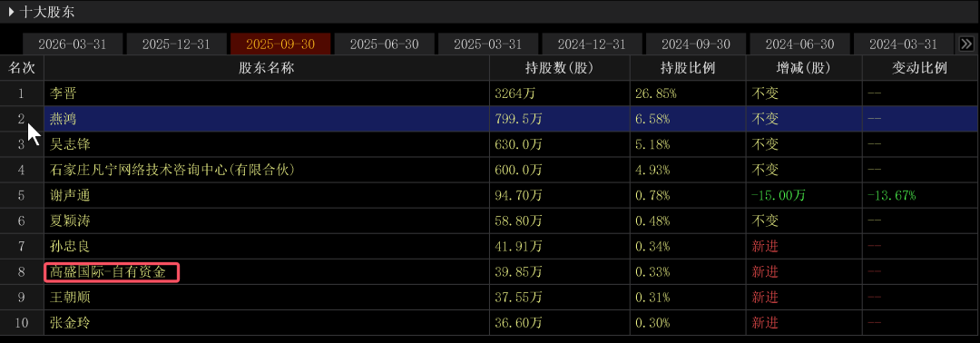Click the 630.0万 holding value
980x343 pixels.
click(518, 144)
